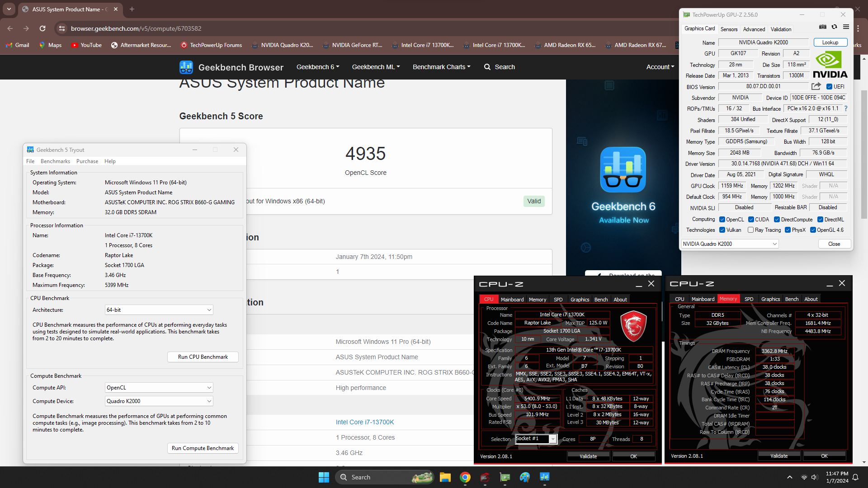868x488 pixels.
Task: Click the Geekbench 6 ad app icon
Action: pyautogui.click(x=623, y=169)
